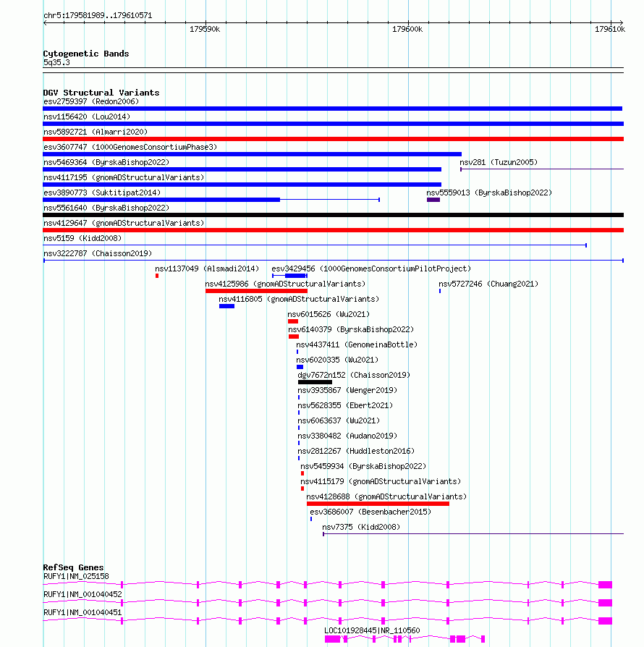Click nsv4129647 (gnomADStructuralVariants) label
644x647 pixels.
(124, 224)
